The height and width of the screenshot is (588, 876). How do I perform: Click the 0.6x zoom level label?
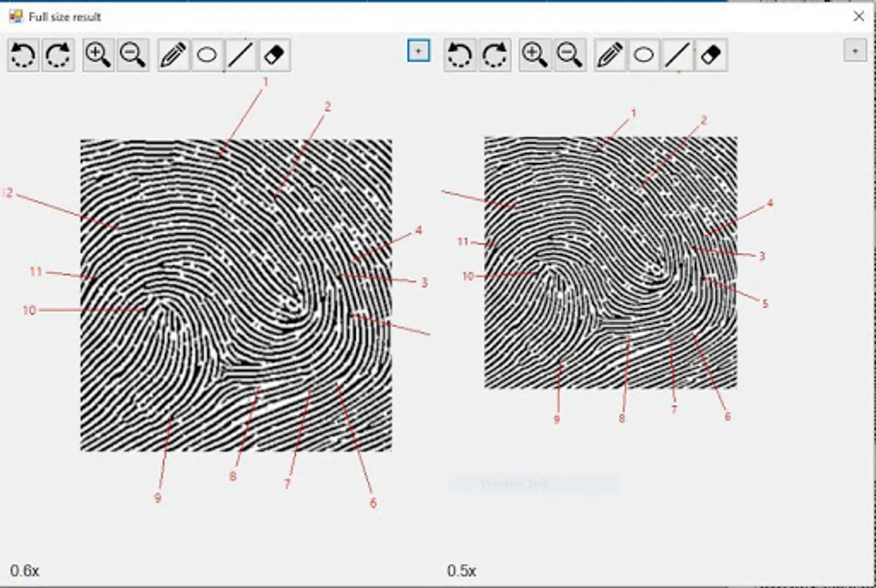25,571
